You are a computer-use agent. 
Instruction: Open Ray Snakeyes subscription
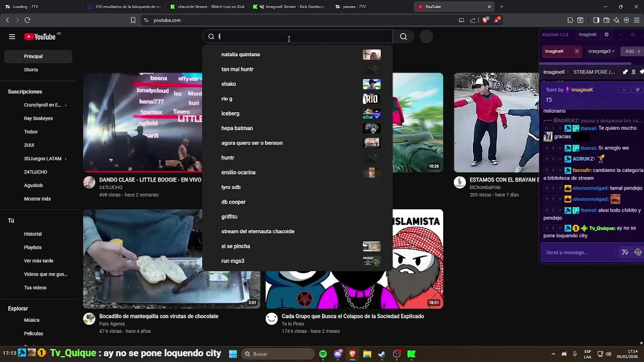pyautogui.click(x=38, y=119)
